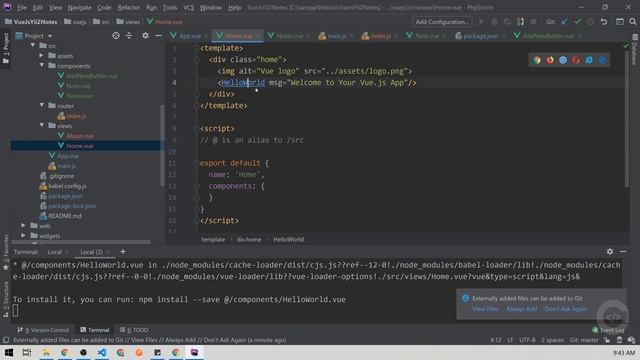Collapse the components folder
This screenshot has width=640, height=360.
point(42,65)
